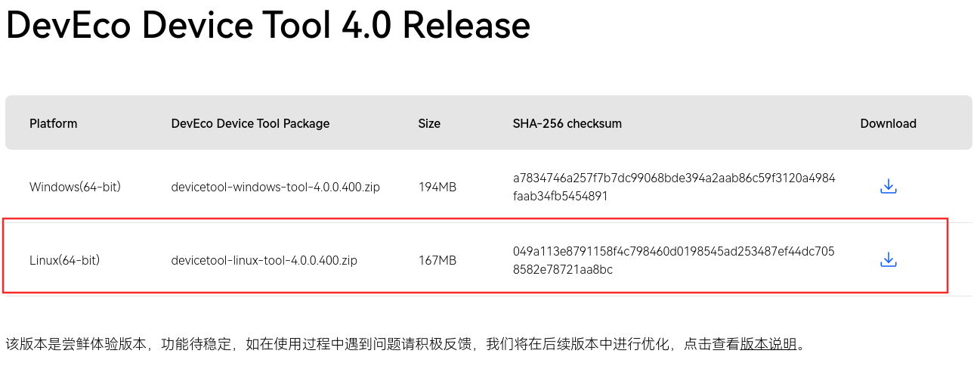980x369 pixels.
Task: Click the Size column header
Action: pos(429,123)
